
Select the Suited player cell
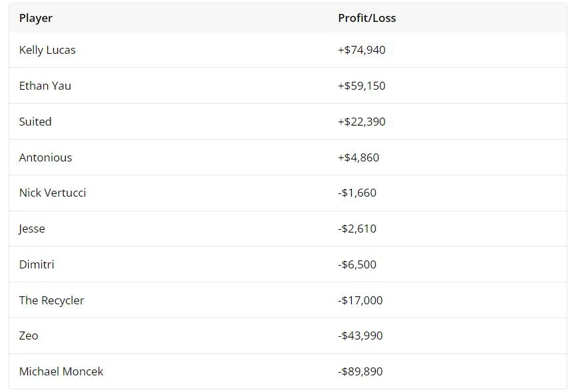click(35, 122)
